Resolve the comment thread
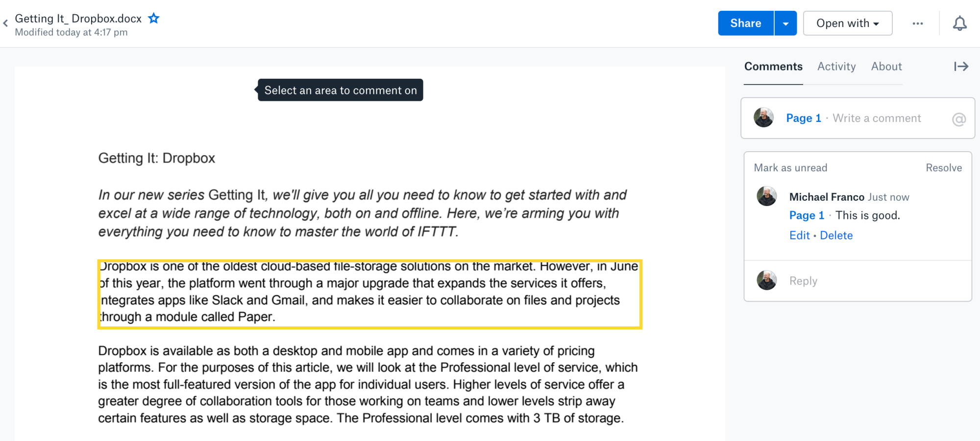This screenshot has height=441, width=980. (944, 168)
